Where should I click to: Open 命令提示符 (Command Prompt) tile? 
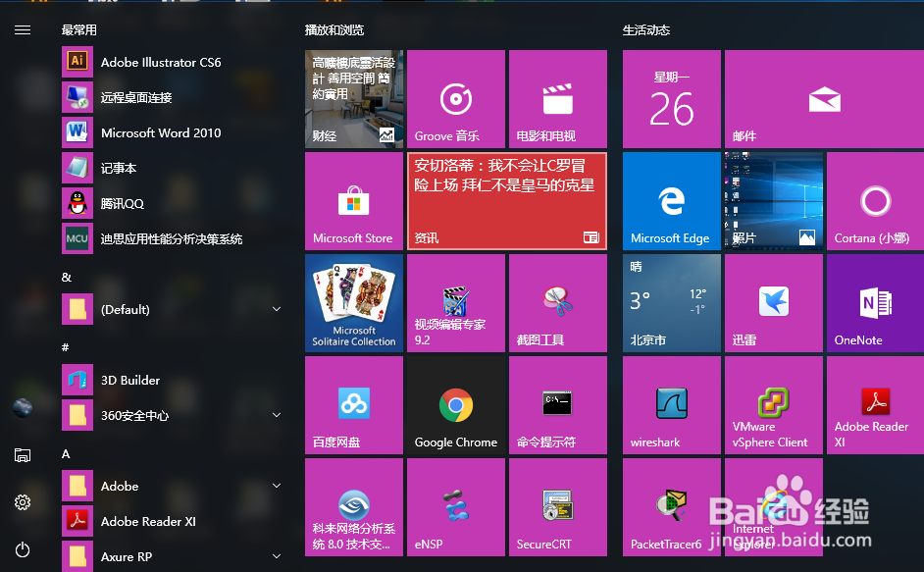tap(558, 405)
